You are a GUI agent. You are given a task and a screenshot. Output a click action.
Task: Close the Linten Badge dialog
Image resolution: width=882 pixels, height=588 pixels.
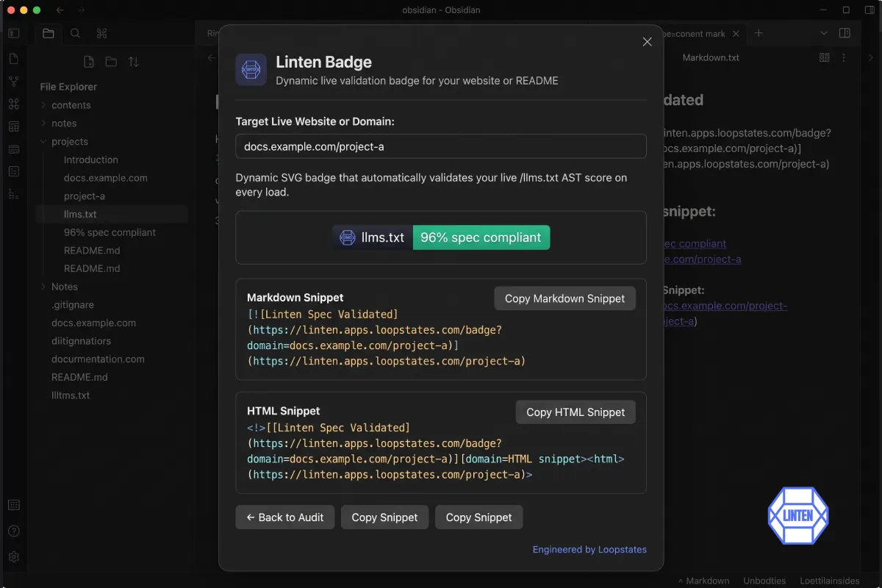click(647, 42)
